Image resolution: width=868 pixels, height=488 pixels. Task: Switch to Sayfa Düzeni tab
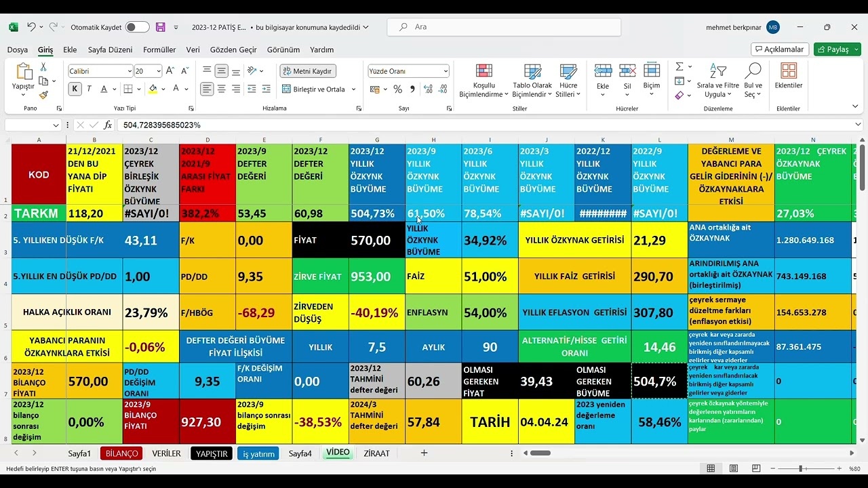pos(111,49)
